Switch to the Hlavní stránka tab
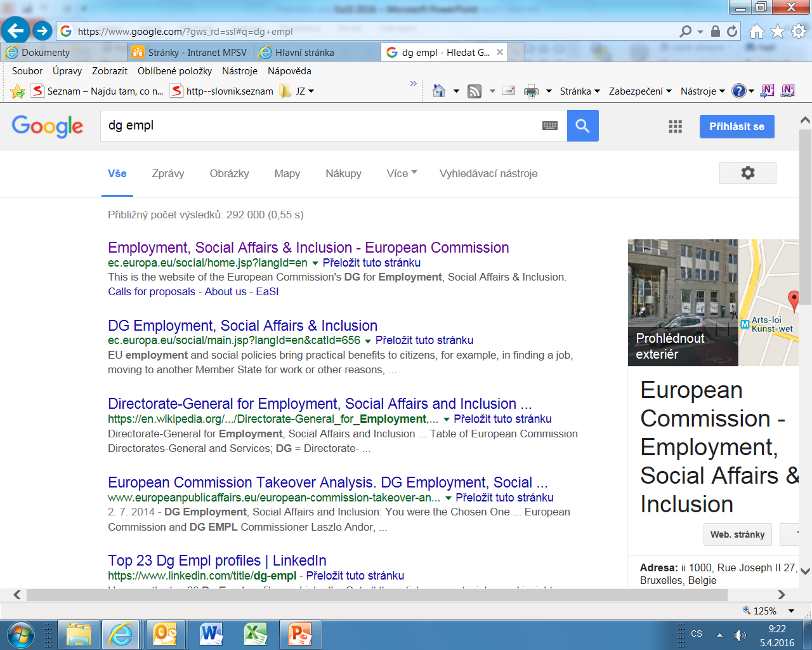812x650 pixels. click(317, 53)
